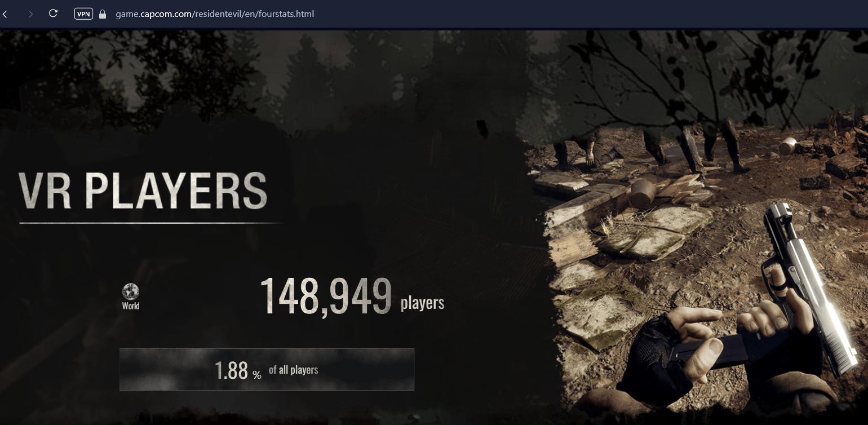Click the World label under the globe
Viewport: 868px width, 425px height.
(131, 306)
